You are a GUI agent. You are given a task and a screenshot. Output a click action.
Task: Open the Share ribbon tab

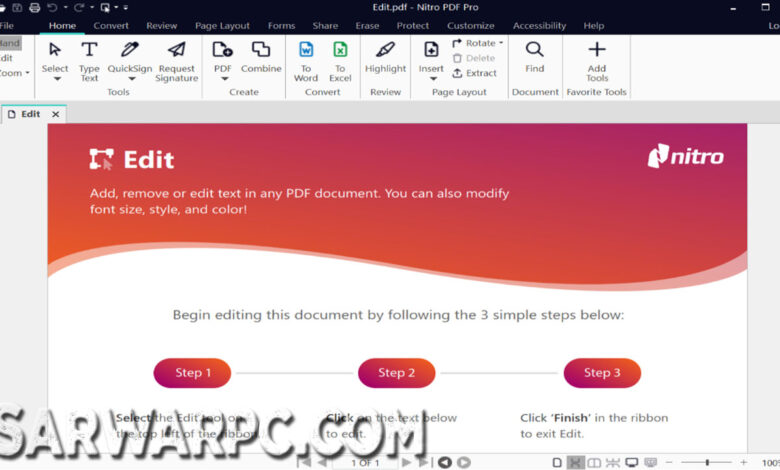[x=325, y=25]
